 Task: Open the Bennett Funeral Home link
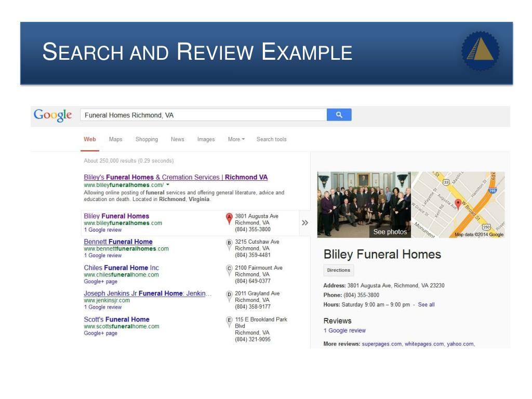tap(118, 242)
